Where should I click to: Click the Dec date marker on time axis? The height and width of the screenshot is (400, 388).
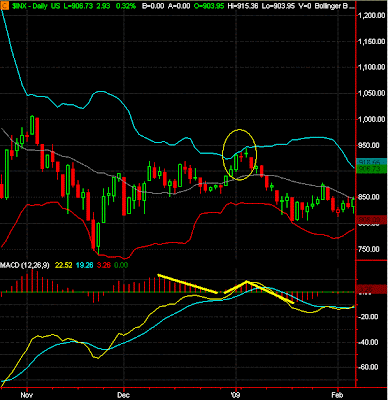click(124, 395)
